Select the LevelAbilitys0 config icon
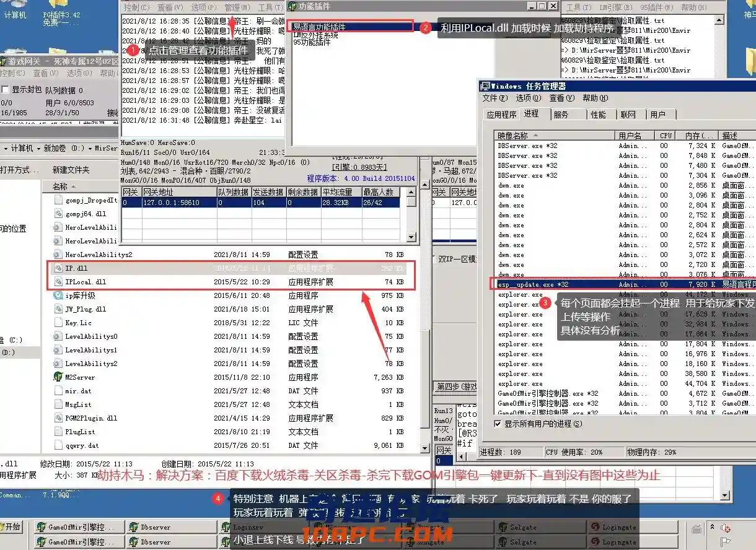This screenshot has height=550, width=756. pos(59,336)
